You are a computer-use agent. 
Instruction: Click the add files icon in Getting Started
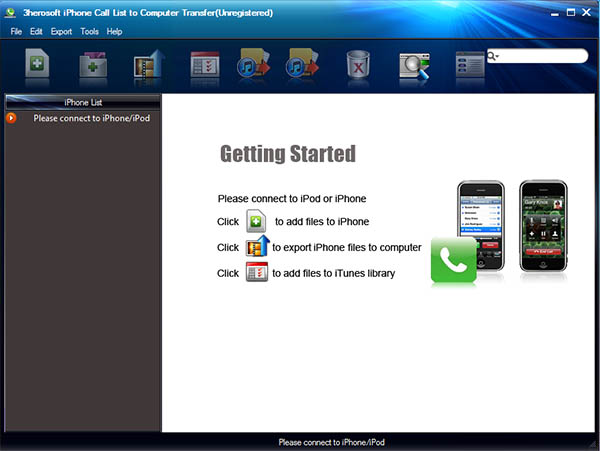click(256, 222)
